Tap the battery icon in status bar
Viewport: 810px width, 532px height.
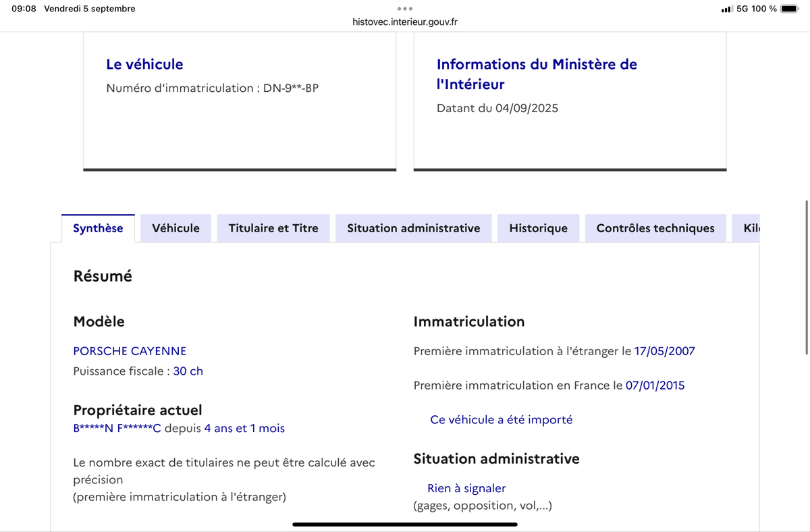pos(789,9)
